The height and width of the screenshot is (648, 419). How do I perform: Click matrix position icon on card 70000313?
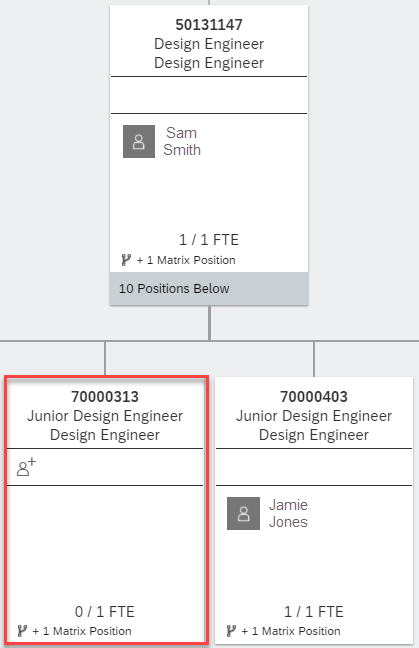click(x=22, y=631)
